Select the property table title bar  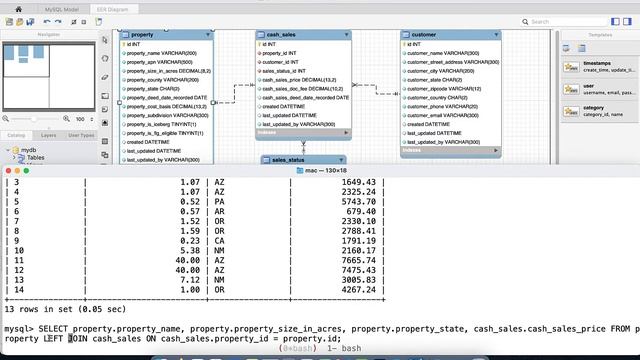click(166, 35)
